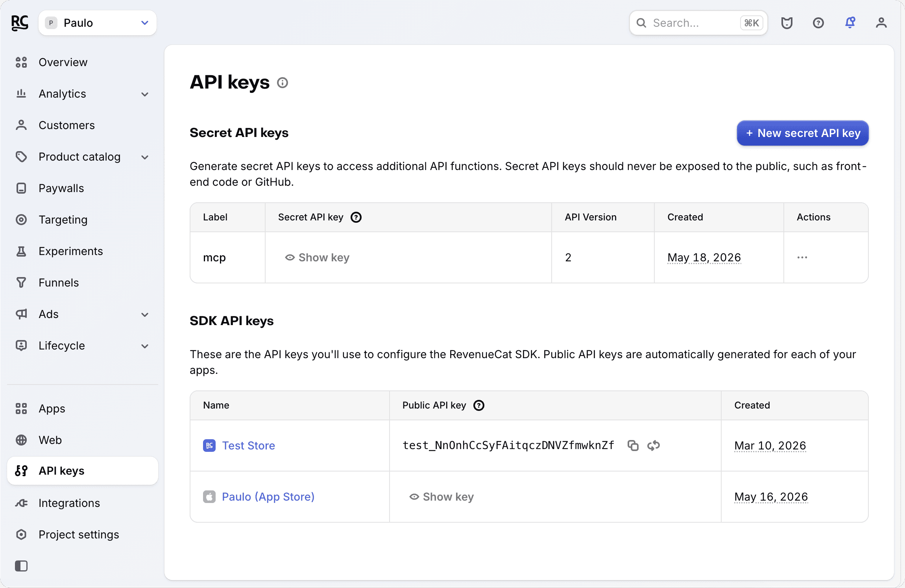Expand the Product catalog chevron
Viewport: 905px width, 588px height.
(145, 157)
